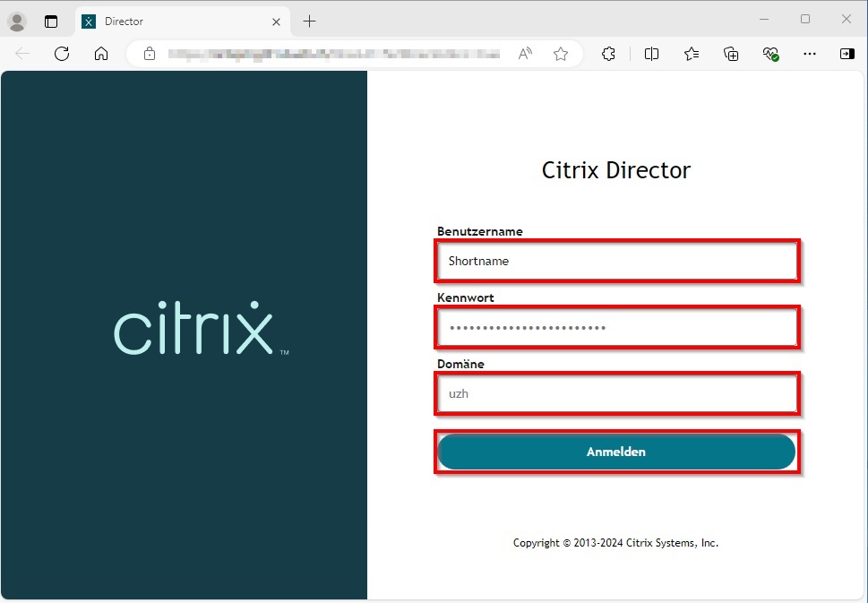The image size is (868, 603).
Task: Open the Copilot sidebar icon
Action: 847,54
